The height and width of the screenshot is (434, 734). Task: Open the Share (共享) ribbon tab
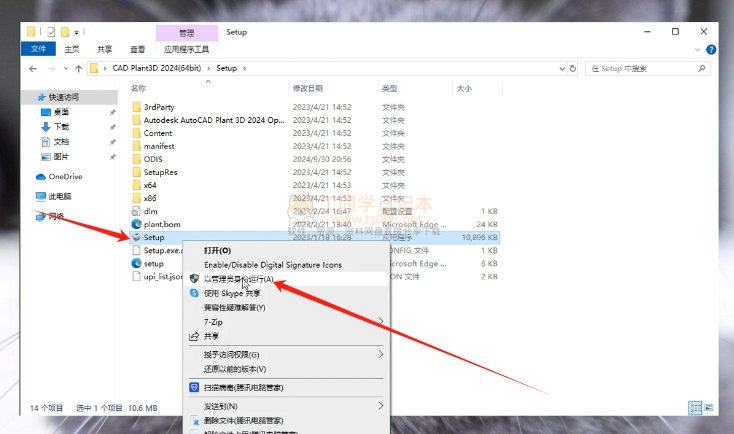104,49
